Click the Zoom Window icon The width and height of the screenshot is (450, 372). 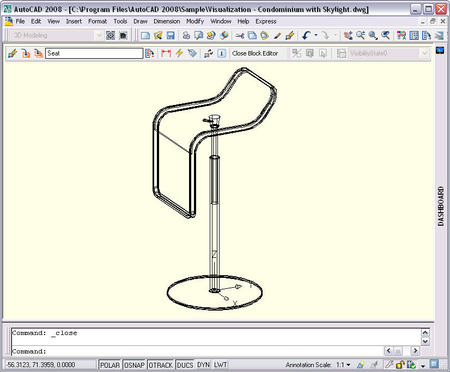[373, 35]
